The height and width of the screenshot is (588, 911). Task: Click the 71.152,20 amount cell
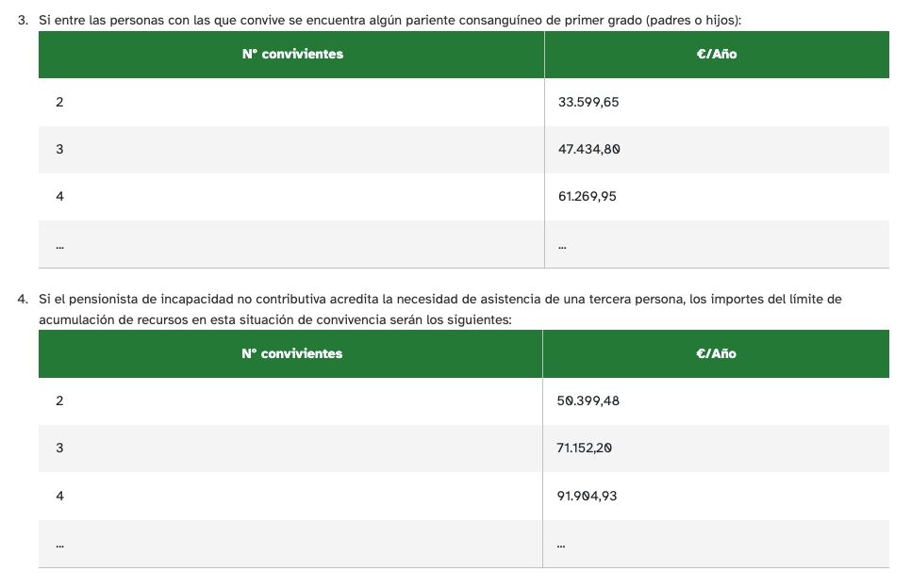pos(585,448)
